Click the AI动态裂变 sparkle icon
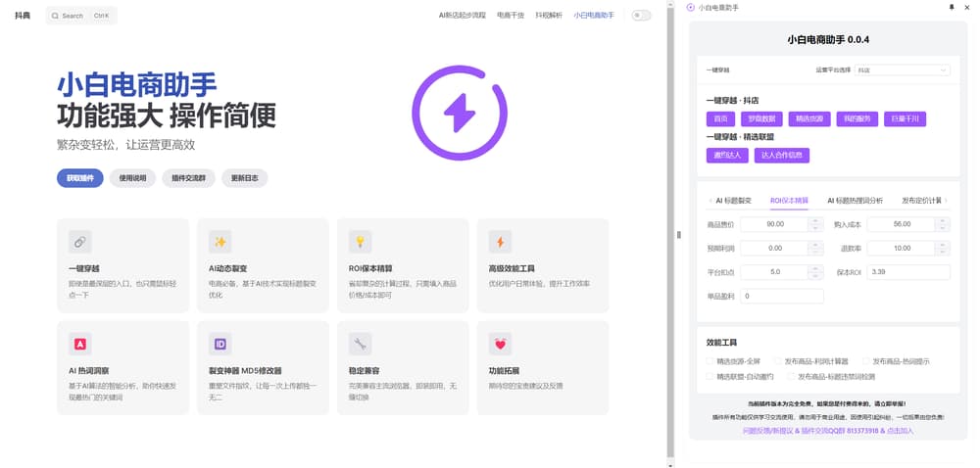The height and width of the screenshot is (468, 980). 220,242
